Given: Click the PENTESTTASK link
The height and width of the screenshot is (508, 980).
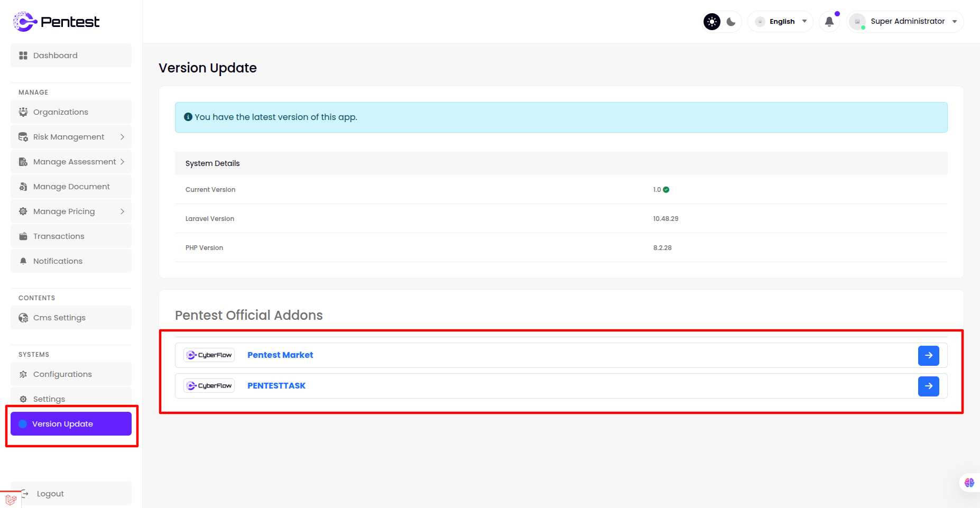Looking at the screenshot, I should (x=276, y=386).
